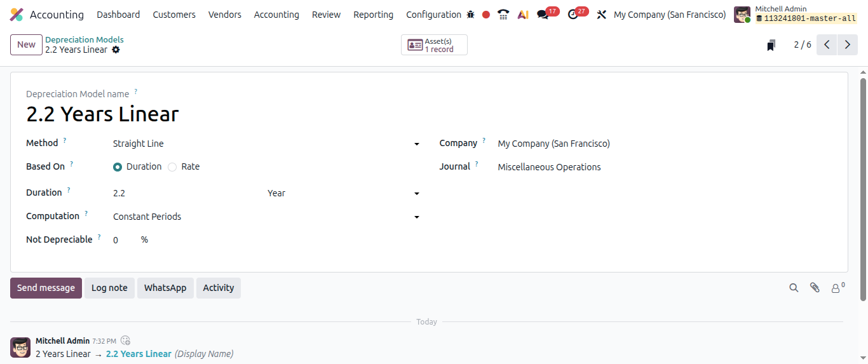Show help tooltip for Based On
Image resolution: width=868 pixels, height=364 pixels.
click(71, 164)
